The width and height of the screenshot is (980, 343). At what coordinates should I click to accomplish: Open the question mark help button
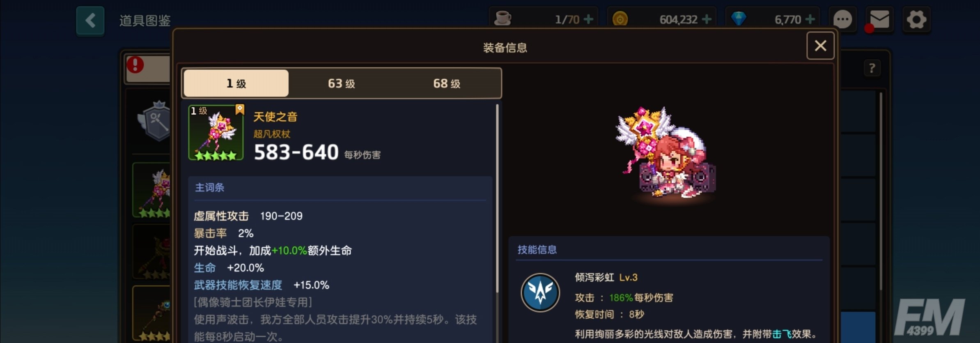tap(872, 68)
